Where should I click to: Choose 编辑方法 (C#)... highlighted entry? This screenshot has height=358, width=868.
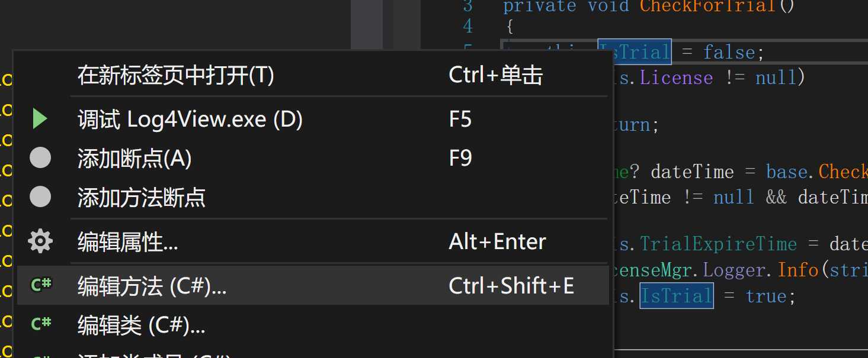(313, 286)
